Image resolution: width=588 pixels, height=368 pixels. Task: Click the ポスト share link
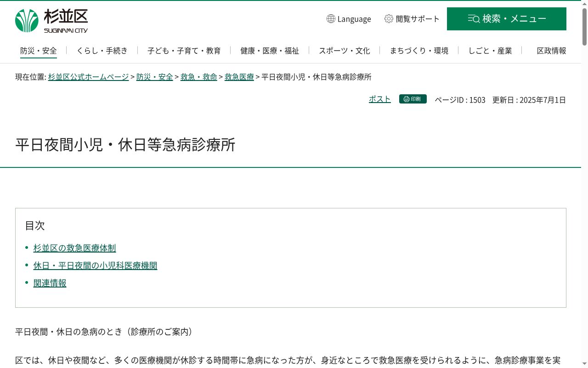380,99
